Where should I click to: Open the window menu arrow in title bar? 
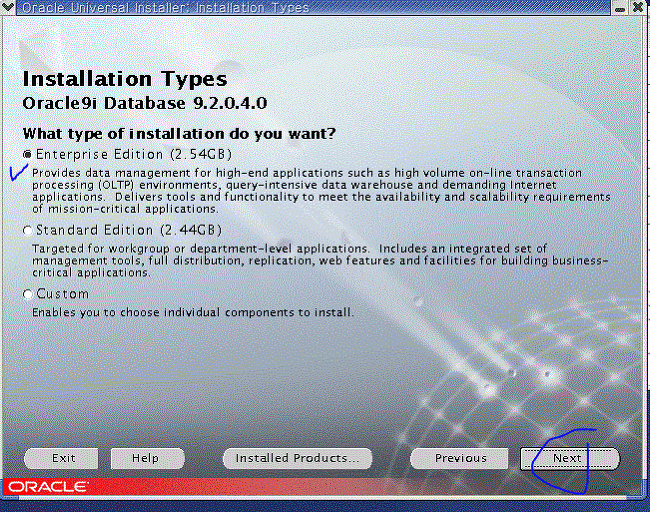tap(8, 7)
